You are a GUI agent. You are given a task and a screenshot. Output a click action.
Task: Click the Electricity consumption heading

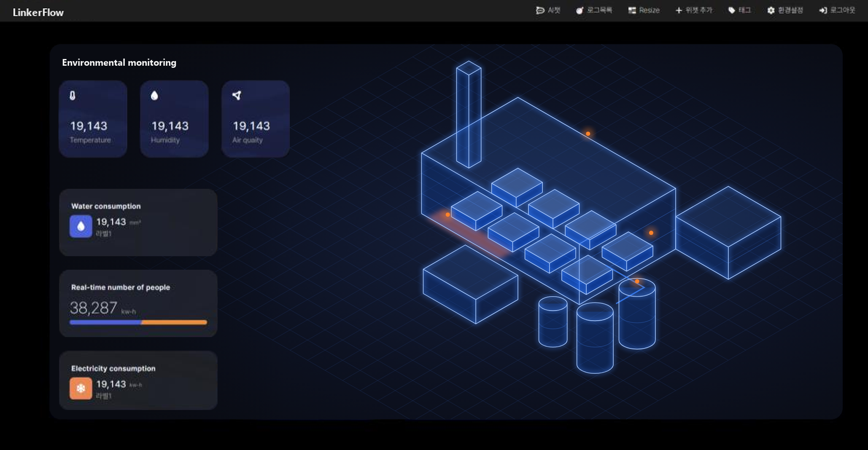click(113, 369)
